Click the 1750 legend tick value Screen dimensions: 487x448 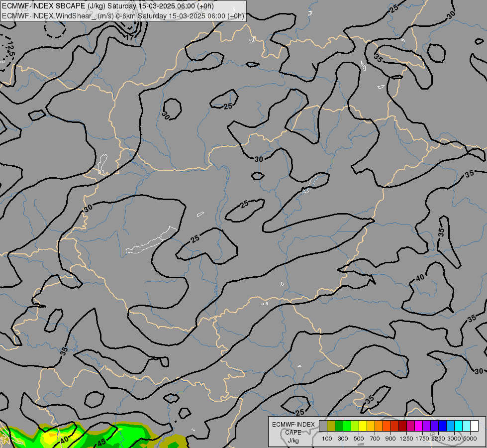(422, 439)
